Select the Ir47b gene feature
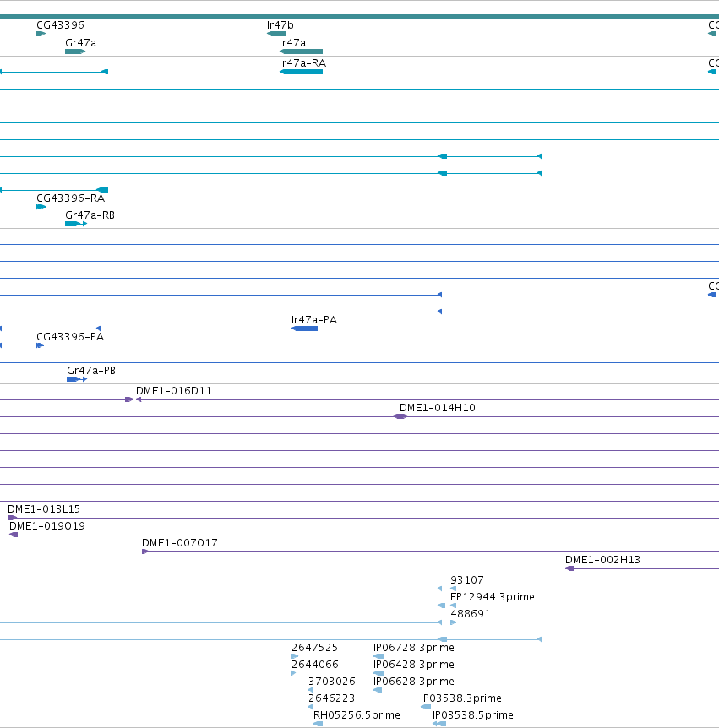Viewport: 719px width, 728px height. 276,34
